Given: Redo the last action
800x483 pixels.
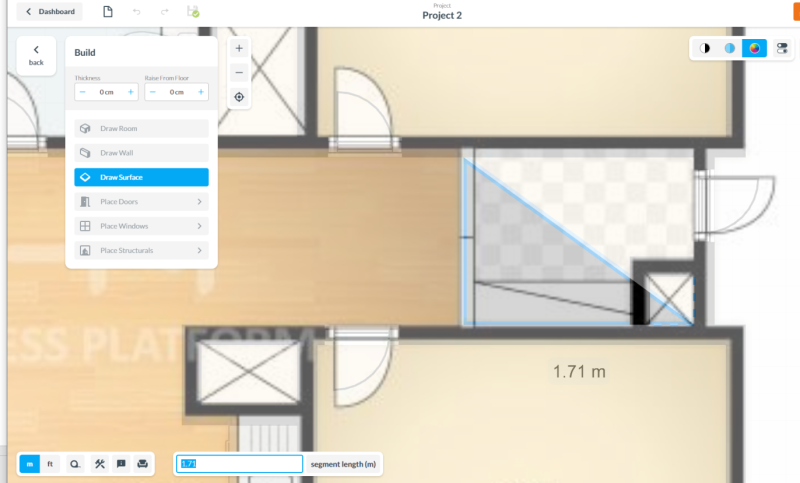Looking at the screenshot, I should pyautogui.click(x=164, y=11).
